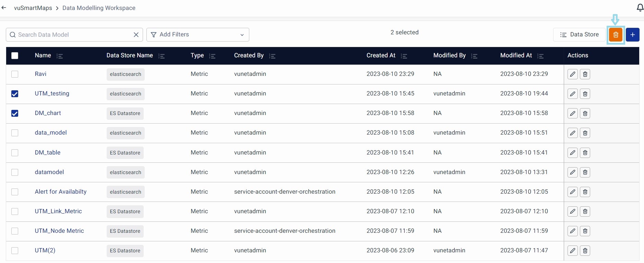The height and width of the screenshot is (263, 644).
Task: Clear the search field with X icon
Action: 136,35
